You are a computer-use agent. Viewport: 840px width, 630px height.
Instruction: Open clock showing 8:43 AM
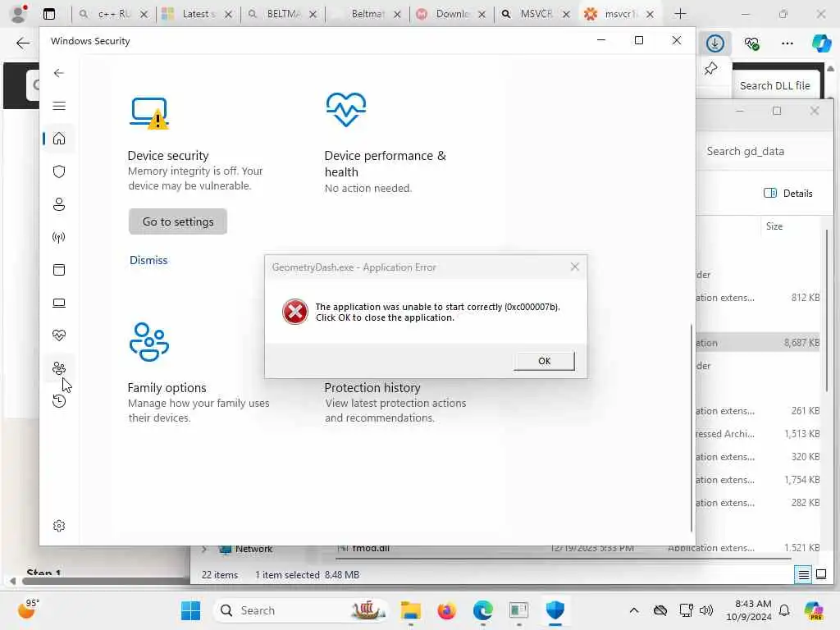click(748, 610)
